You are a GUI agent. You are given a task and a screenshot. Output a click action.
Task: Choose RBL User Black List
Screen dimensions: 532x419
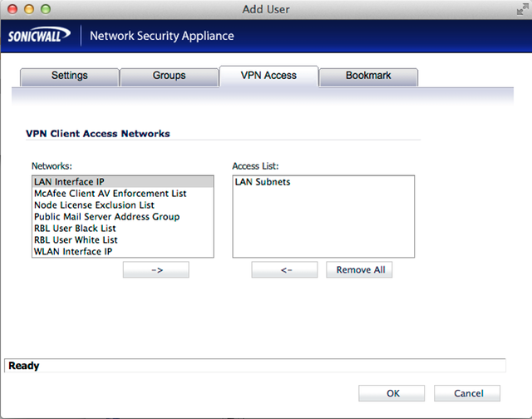123,228
